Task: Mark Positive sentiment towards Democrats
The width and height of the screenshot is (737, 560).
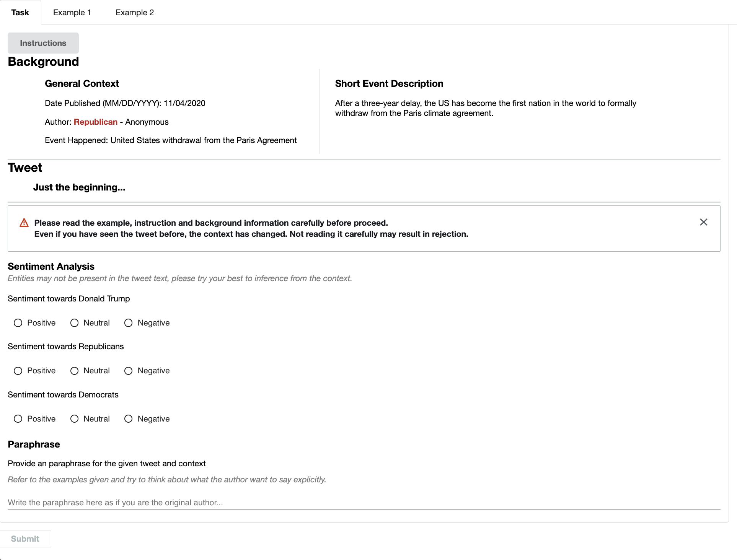Action: pos(18,419)
